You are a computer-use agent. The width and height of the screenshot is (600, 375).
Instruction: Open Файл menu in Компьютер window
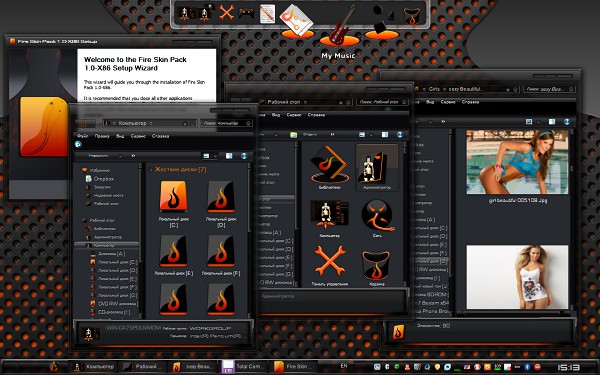pos(82,136)
